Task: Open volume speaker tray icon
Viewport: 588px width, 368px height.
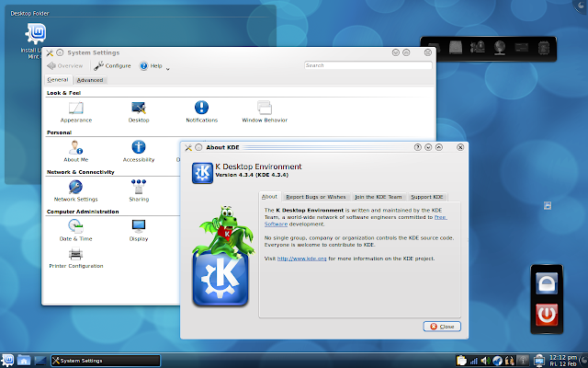Action: [x=485, y=361]
